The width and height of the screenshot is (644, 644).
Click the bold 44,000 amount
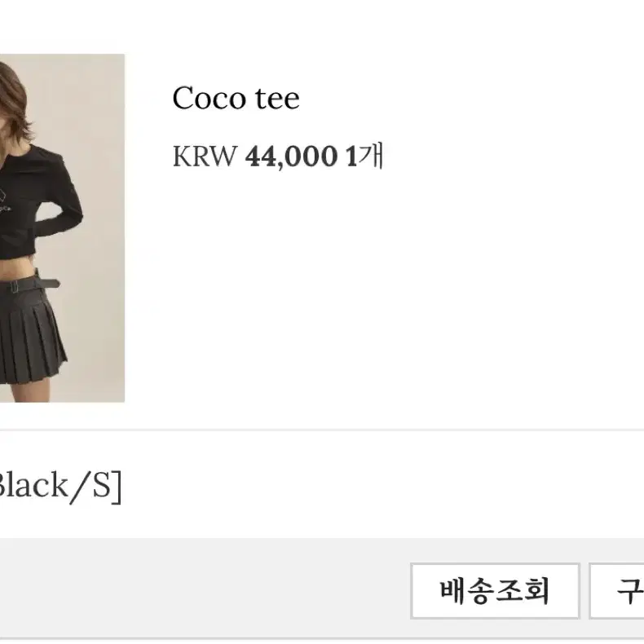(x=291, y=157)
